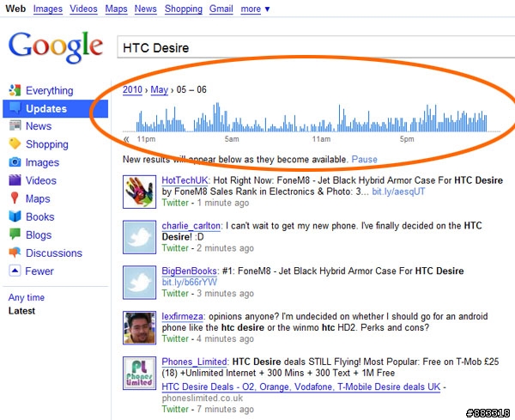Click Twitter source, 2 minutes ago
The width and height of the screenshot is (515, 420).
(175, 248)
